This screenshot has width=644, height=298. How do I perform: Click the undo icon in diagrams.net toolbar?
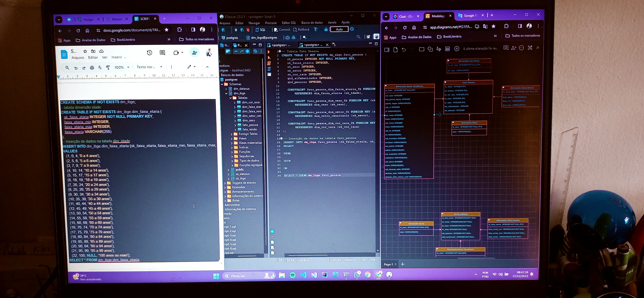coord(404,50)
